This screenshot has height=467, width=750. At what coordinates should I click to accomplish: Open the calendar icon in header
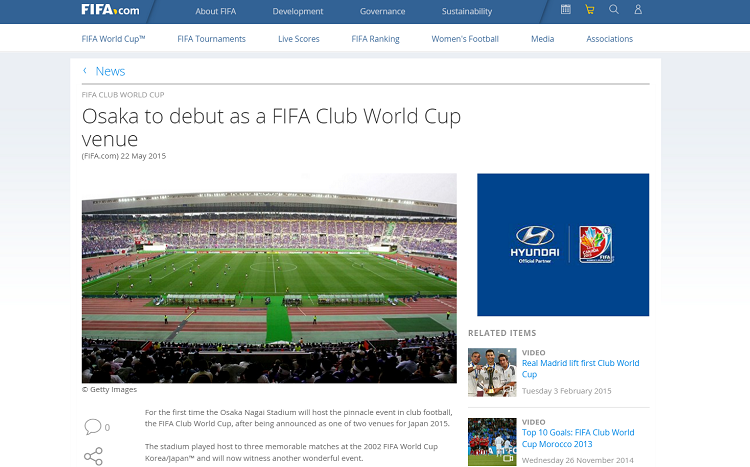tap(565, 9)
